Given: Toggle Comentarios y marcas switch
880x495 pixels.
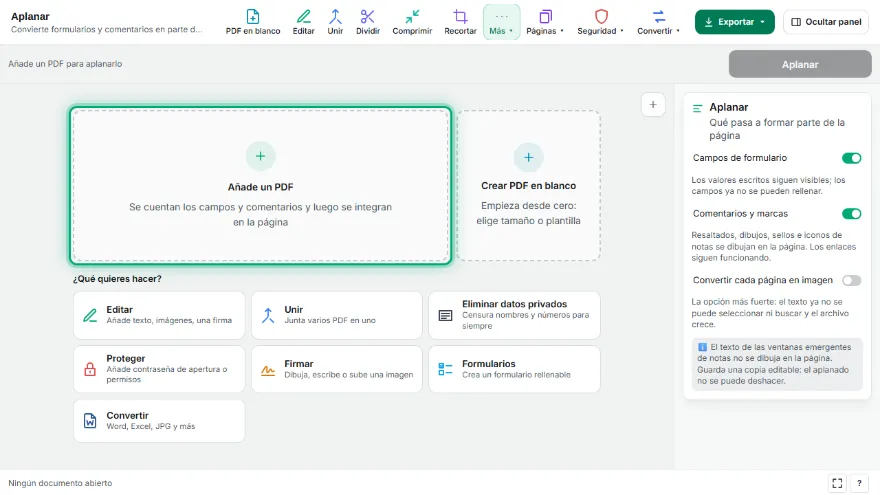Looking at the screenshot, I should point(851,214).
